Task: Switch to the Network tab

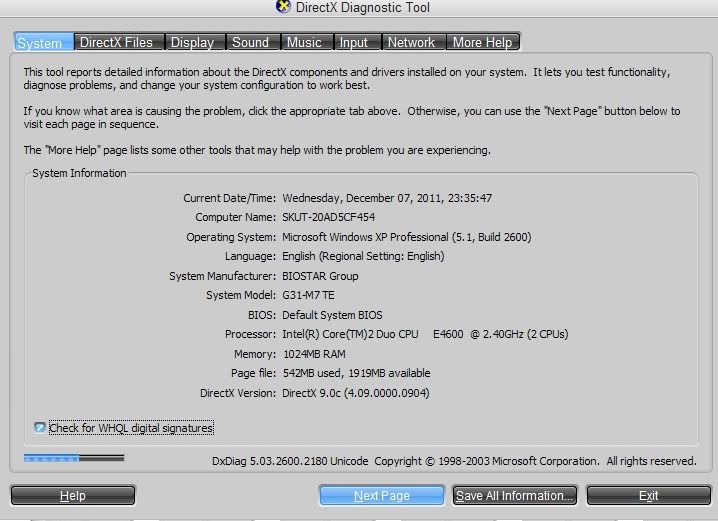Action: pyautogui.click(x=414, y=42)
